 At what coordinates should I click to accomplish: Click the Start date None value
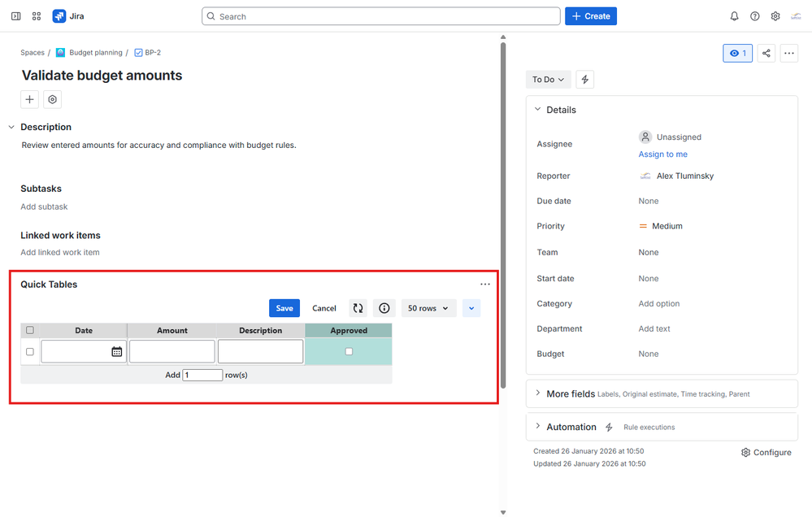pos(649,278)
